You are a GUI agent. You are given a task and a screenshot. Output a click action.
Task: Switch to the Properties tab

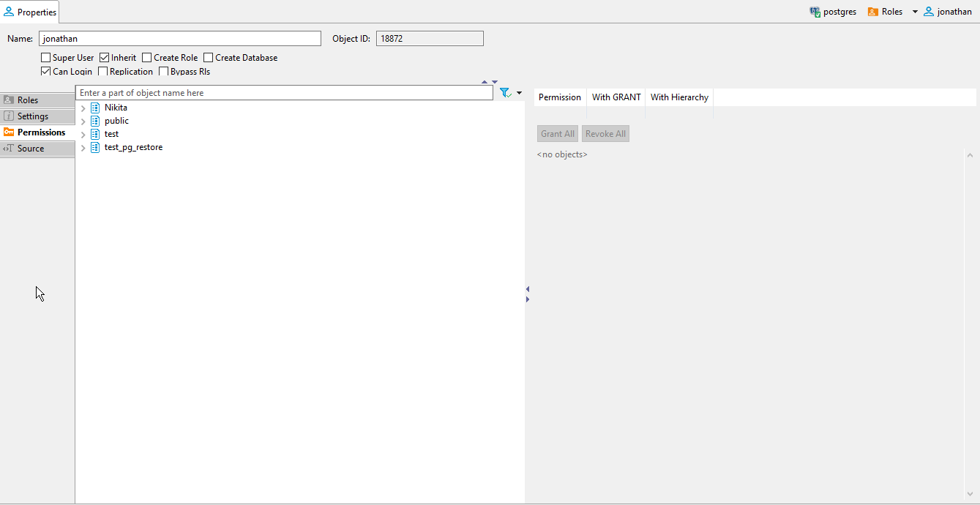point(30,12)
